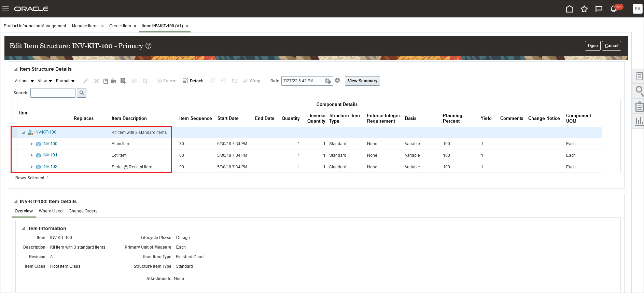Viewport: 644px width, 293px height.
Task: Switch to the Product Information Management tab
Action: click(x=35, y=26)
